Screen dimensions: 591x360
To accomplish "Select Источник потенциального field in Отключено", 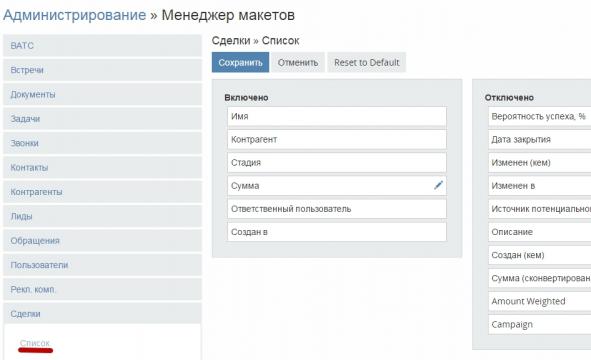I will 540,209.
